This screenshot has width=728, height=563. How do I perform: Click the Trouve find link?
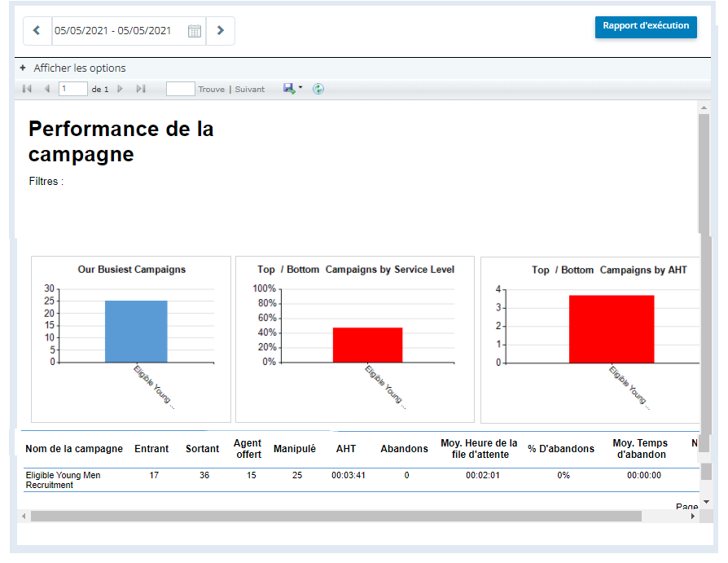point(211,89)
